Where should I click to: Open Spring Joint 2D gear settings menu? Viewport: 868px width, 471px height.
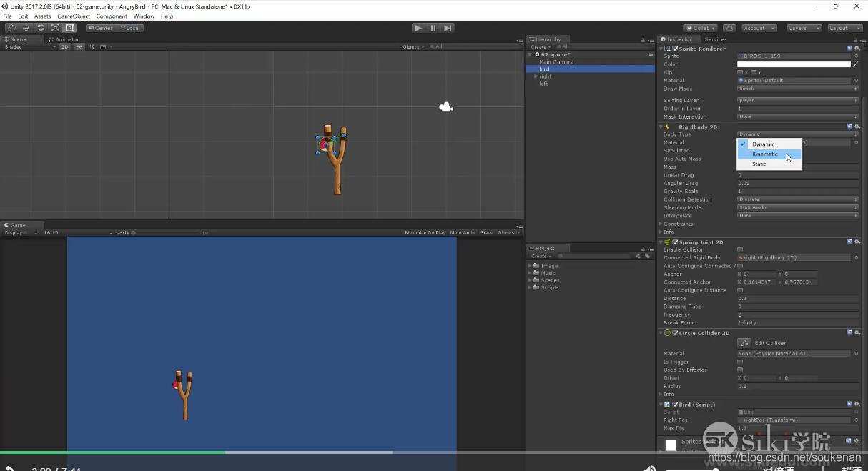tap(857, 242)
